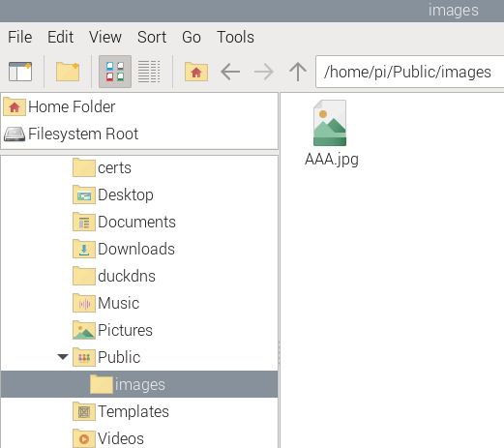Collapse the Public folder tree arrow

[x=63, y=357]
